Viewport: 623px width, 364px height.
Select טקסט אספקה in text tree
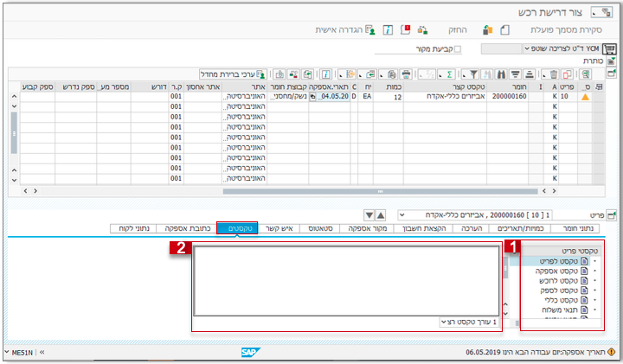coord(556,271)
